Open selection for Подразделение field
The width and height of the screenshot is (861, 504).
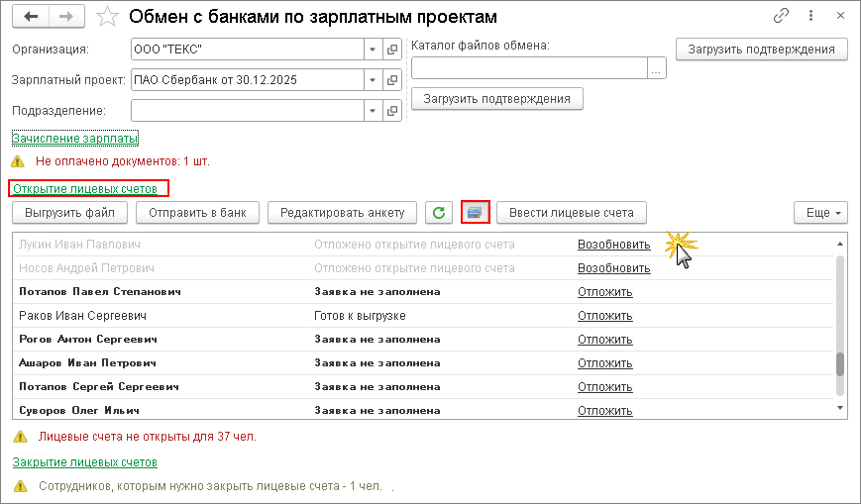(x=393, y=110)
